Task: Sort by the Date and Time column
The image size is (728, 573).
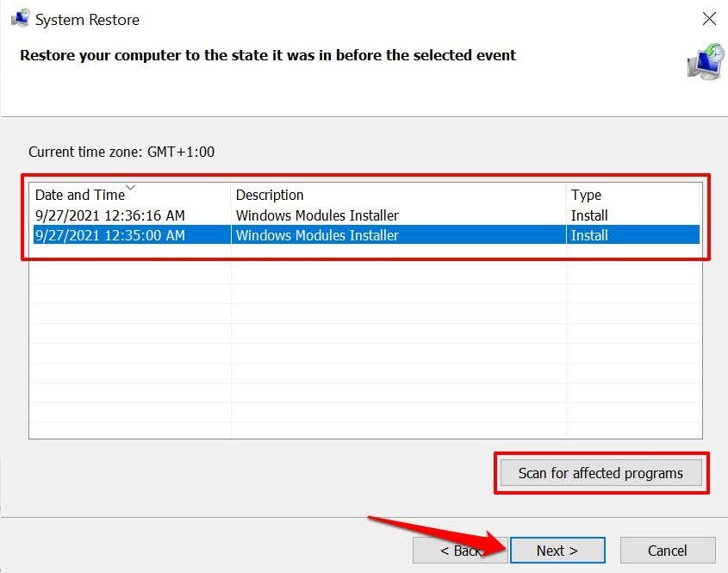Action: [79, 196]
